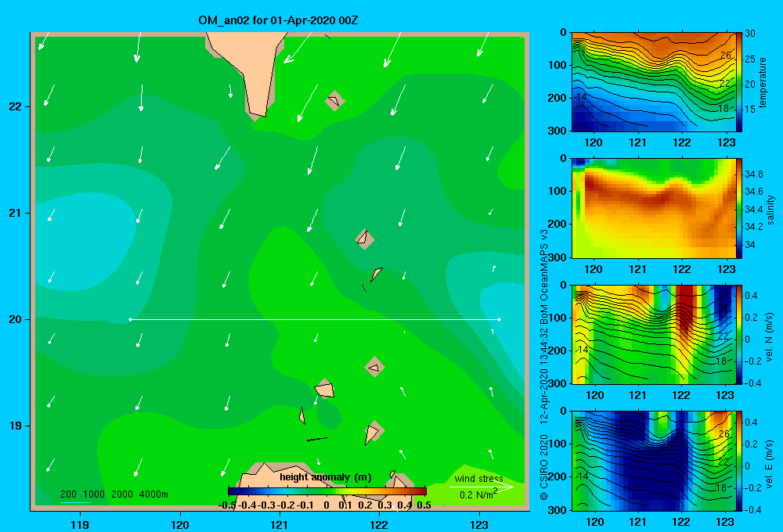783x532 pixels.
Task: Click latitude tick label 19 on main map axis
Action: (16, 426)
